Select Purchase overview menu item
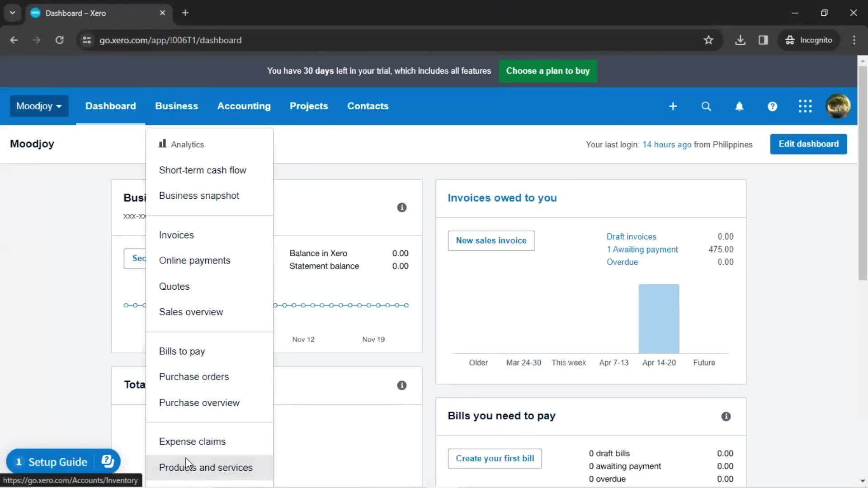 pyautogui.click(x=209, y=403)
